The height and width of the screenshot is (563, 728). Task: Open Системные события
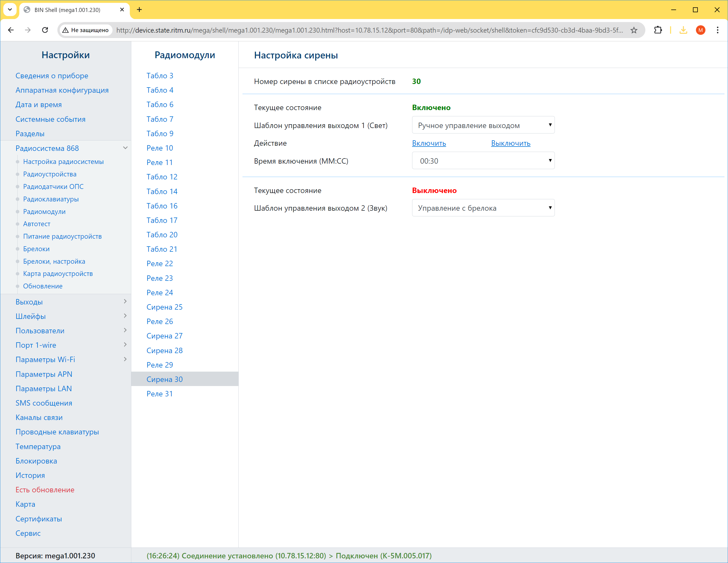click(50, 119)
